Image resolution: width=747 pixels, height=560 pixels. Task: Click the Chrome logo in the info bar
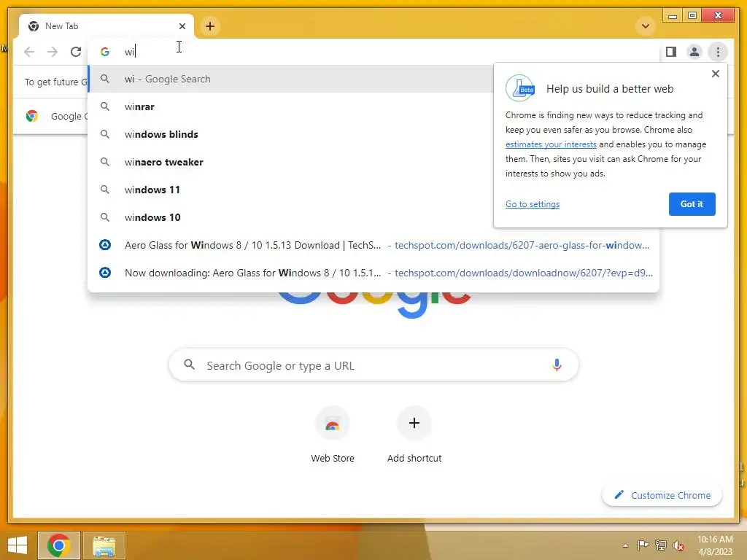pyautogui.click(x=32, y=116)
